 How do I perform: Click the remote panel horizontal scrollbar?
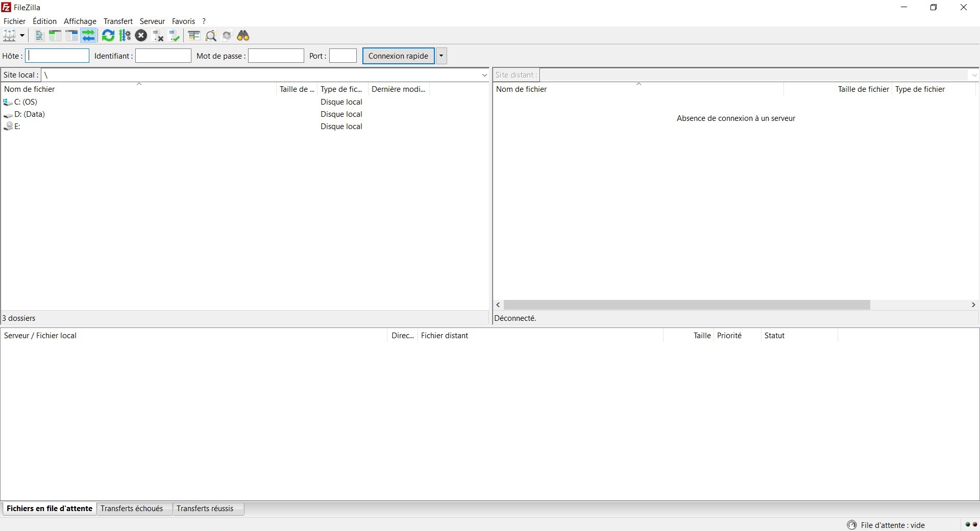click(687, 305)
